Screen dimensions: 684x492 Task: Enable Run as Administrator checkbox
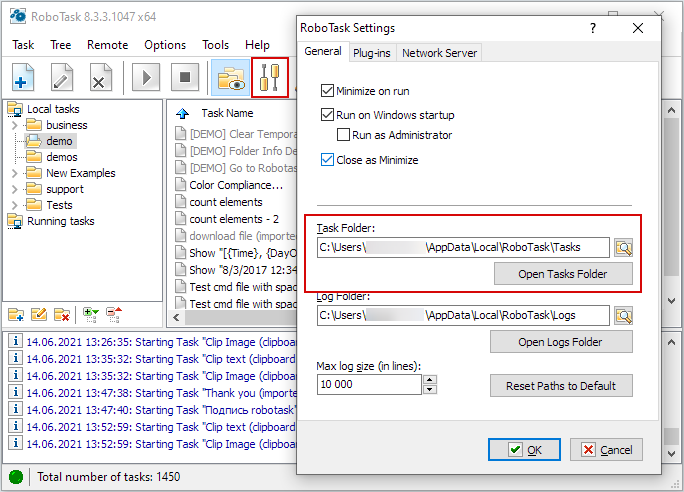[x=343, y=135]
